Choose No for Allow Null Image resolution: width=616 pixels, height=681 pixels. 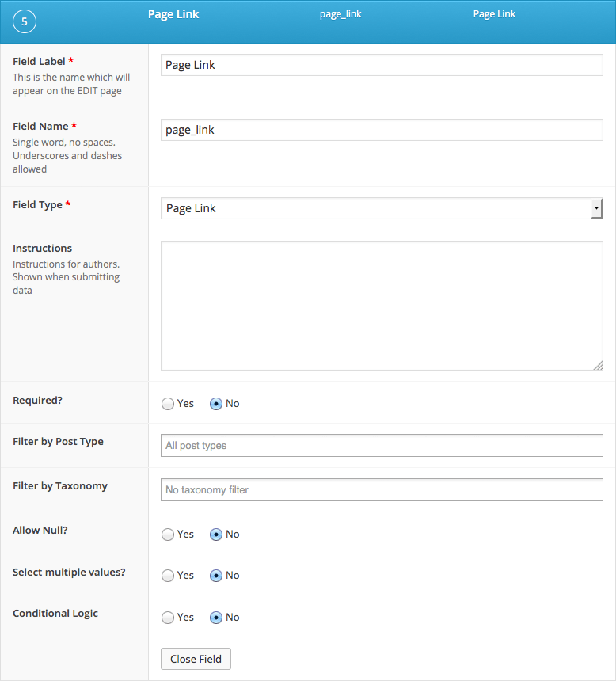click(x=215, y=535)
